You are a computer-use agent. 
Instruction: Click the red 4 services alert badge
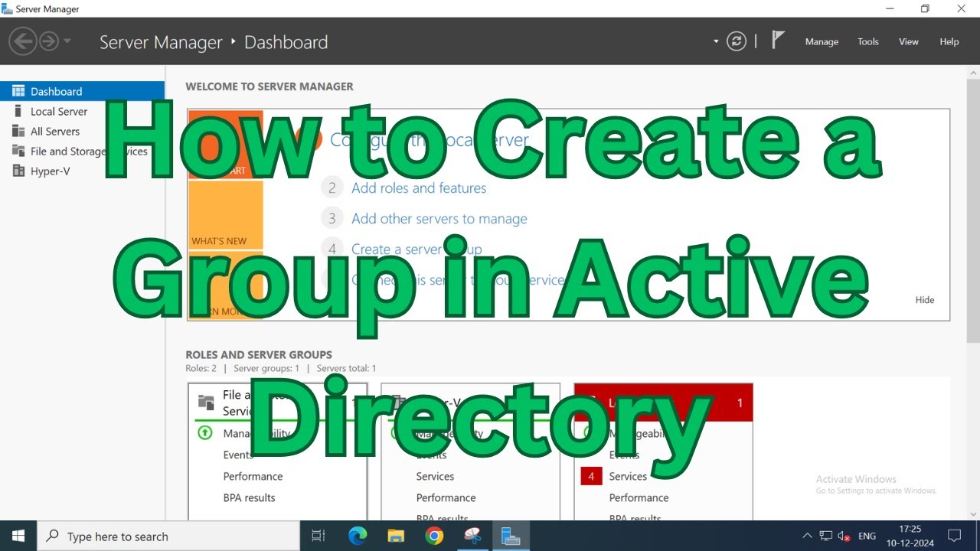tap(591, 476)
